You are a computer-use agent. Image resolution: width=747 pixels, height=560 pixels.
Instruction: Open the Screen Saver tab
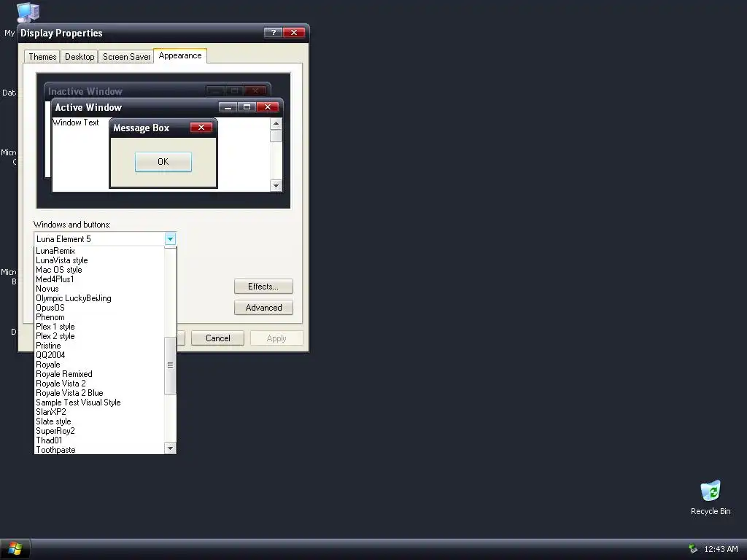(126, 57)
